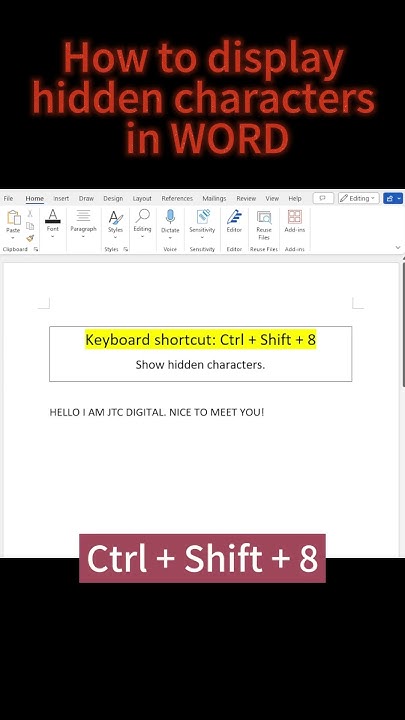Open the Clipboard dialog launcher
405x720 pixels.
click(x=36, y=249)
